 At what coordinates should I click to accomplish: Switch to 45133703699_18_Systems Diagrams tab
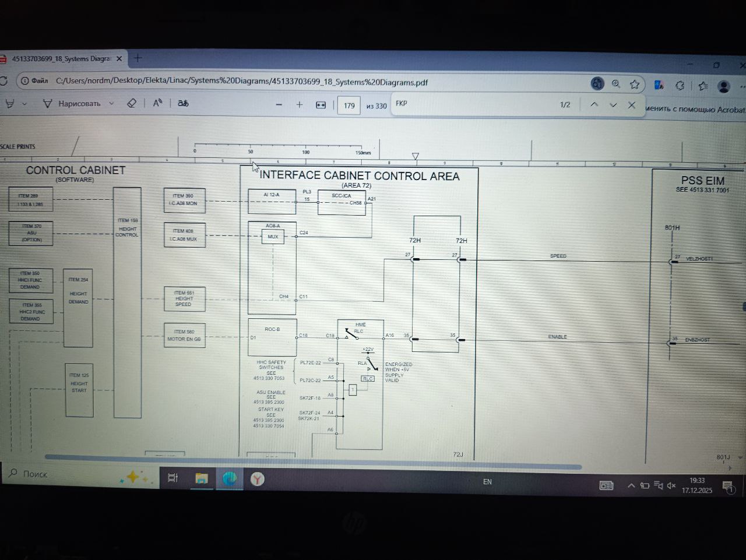point(61,59)
